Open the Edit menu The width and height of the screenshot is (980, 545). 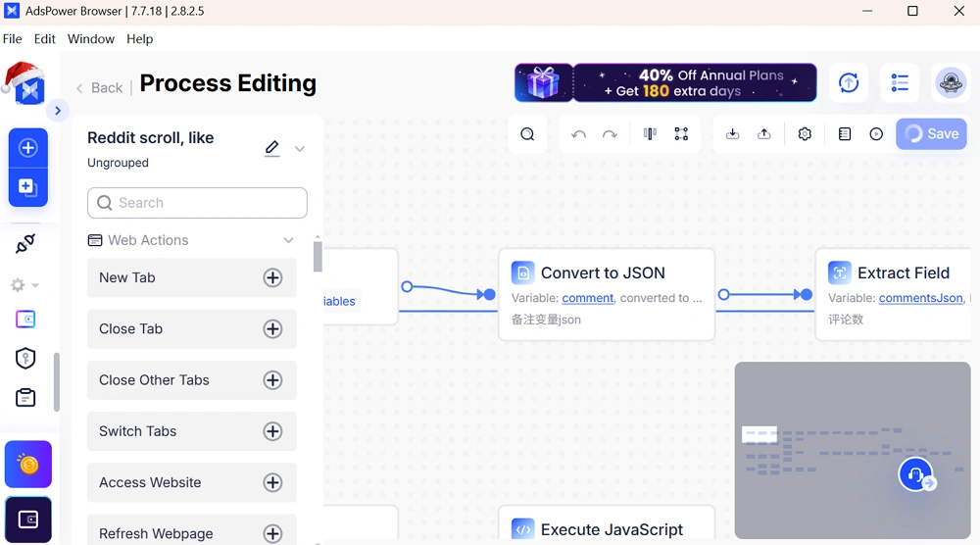click(44, 39)
